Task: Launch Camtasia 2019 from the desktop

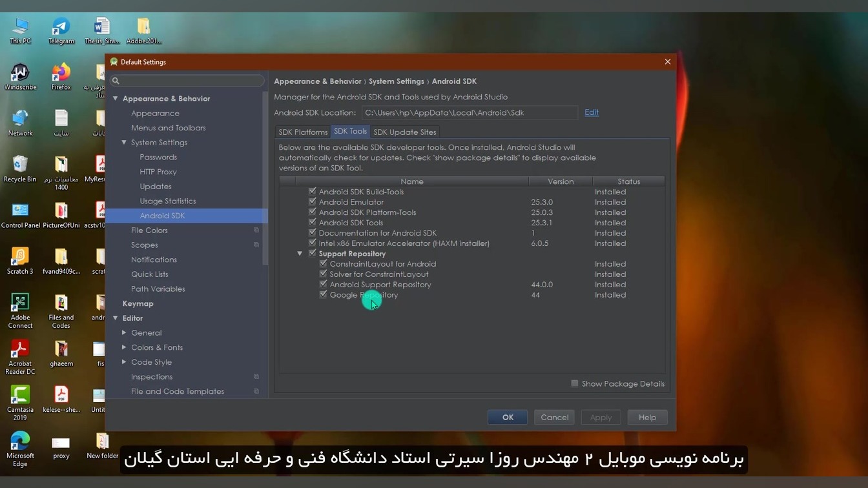Action: (20, 403)
